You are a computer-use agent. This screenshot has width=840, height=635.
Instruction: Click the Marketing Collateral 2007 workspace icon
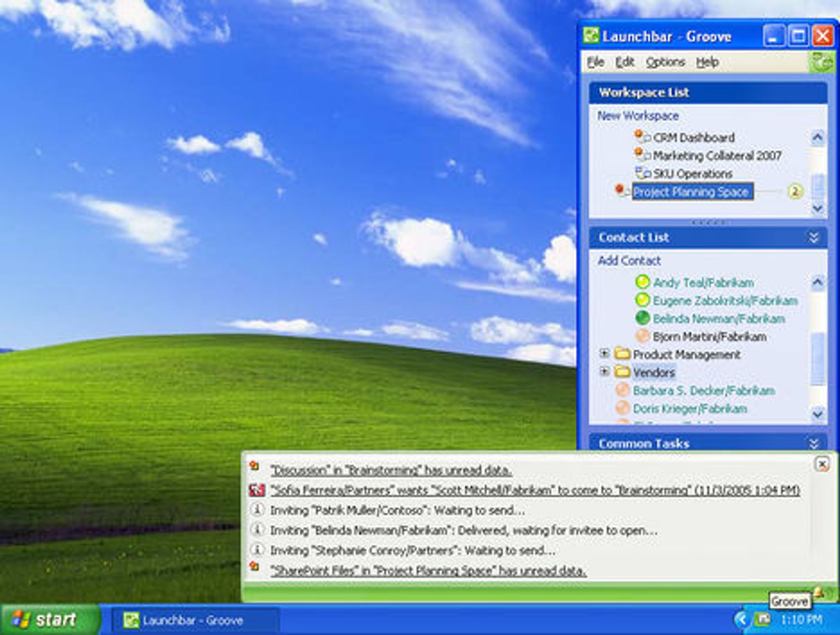click(x=642, y=154)
